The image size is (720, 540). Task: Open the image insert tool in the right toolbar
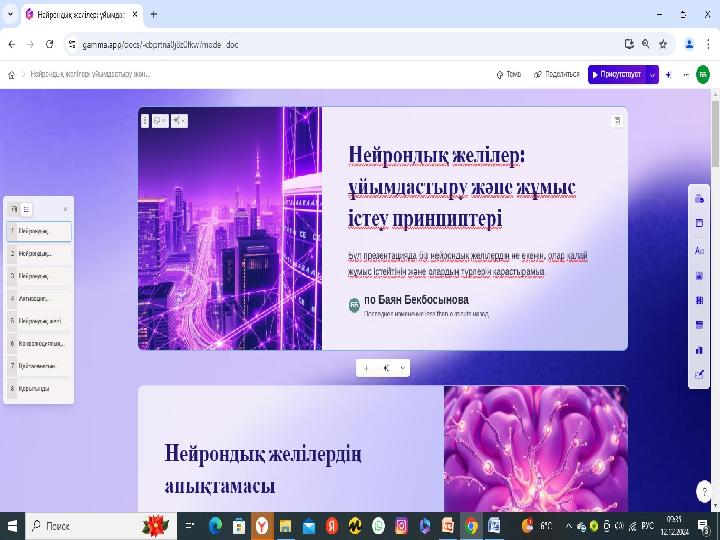(699, 276)
